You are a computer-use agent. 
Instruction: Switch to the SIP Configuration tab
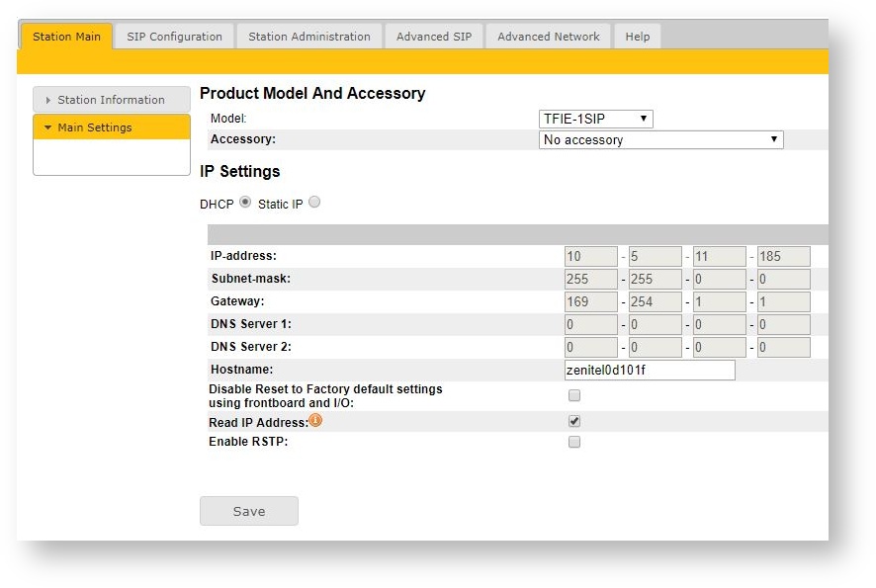point(174,37)
